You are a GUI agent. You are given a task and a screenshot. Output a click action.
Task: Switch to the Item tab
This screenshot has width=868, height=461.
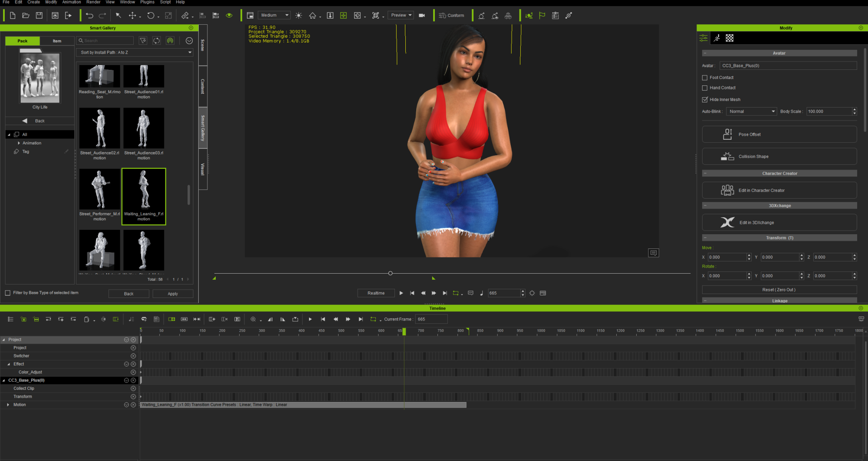57,41
